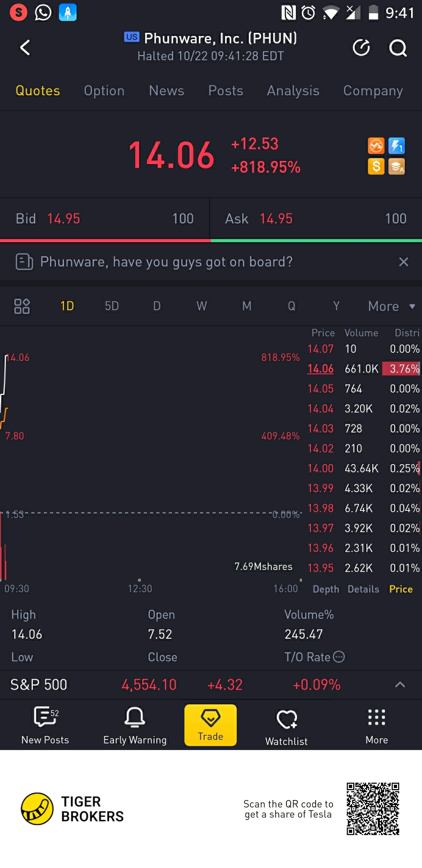422x868 pixels.
Task: Tap the Tiger Brokers logo
Action: pos(72,809)
